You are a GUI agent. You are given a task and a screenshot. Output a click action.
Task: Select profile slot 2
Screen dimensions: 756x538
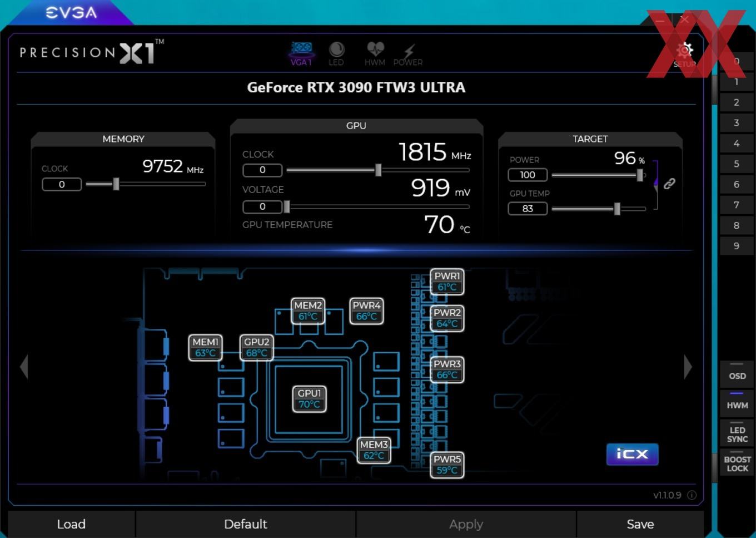pos(737,102)
